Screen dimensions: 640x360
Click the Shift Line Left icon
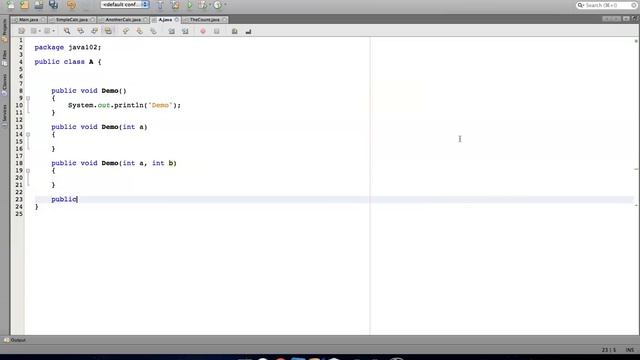[x=171, y=31]
